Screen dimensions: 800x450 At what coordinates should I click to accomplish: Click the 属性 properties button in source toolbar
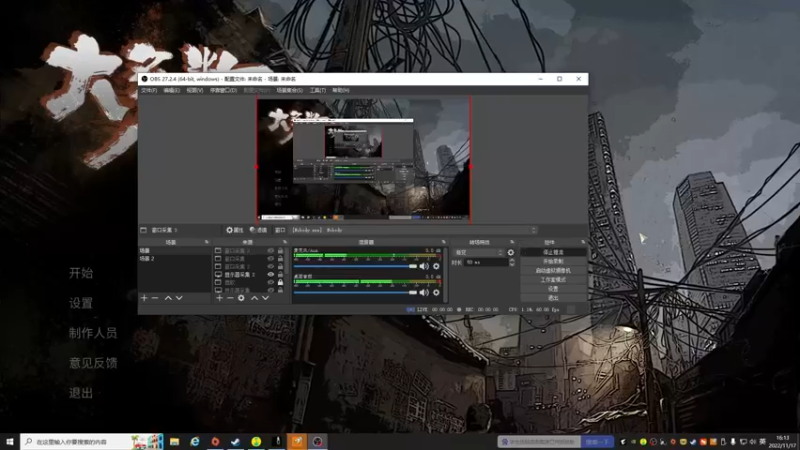[235, 230]
